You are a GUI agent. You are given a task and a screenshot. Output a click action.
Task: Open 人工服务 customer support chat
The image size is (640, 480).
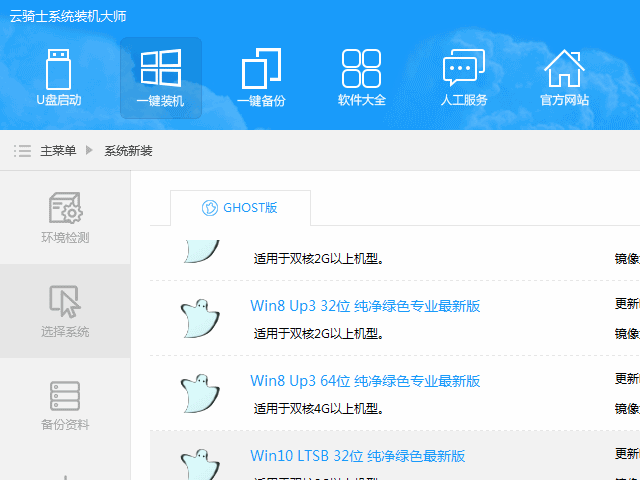(x=464, y=78)
